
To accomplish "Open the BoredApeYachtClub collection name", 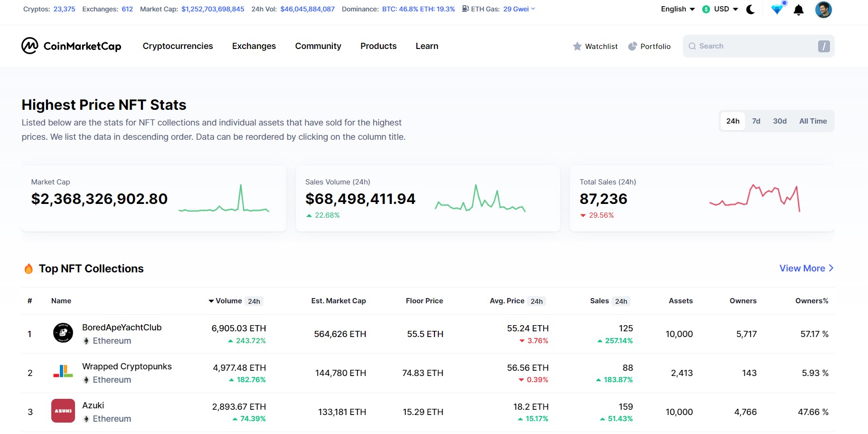I will point(122,328).
